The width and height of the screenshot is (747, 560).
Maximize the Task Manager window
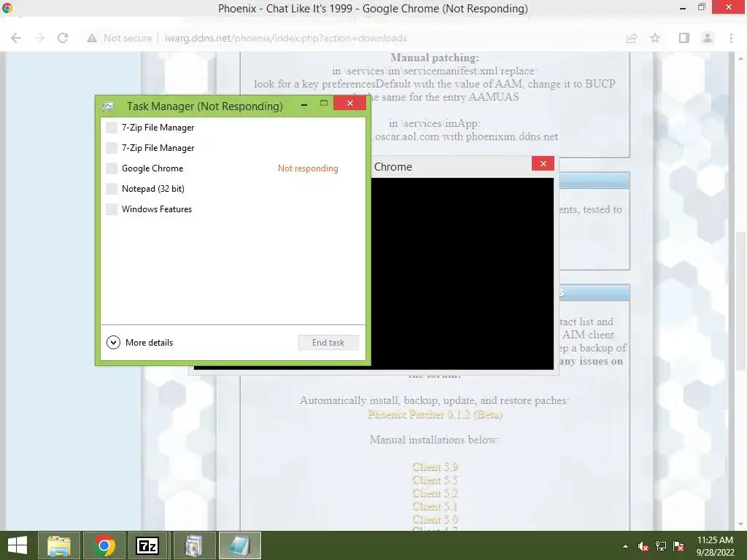(324, 104)
